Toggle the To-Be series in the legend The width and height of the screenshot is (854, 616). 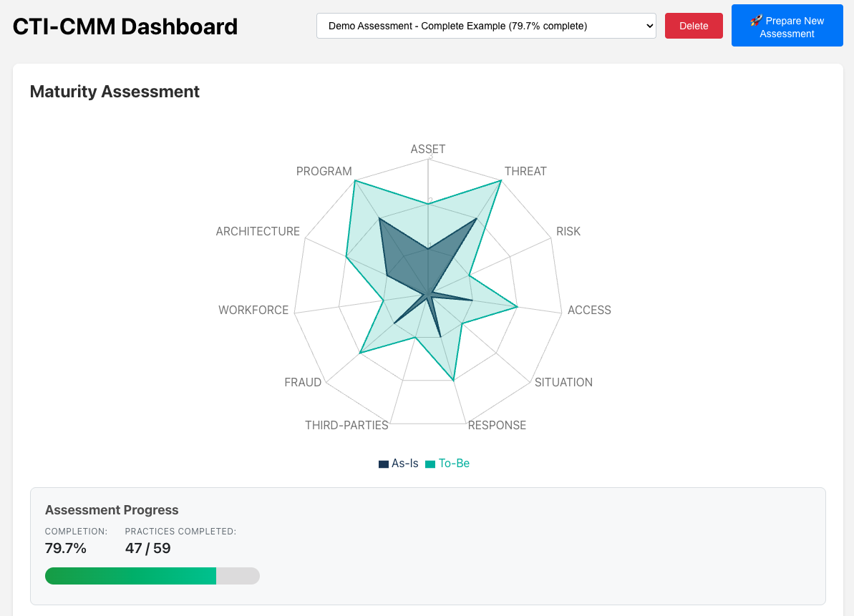(x=447, y=463)
